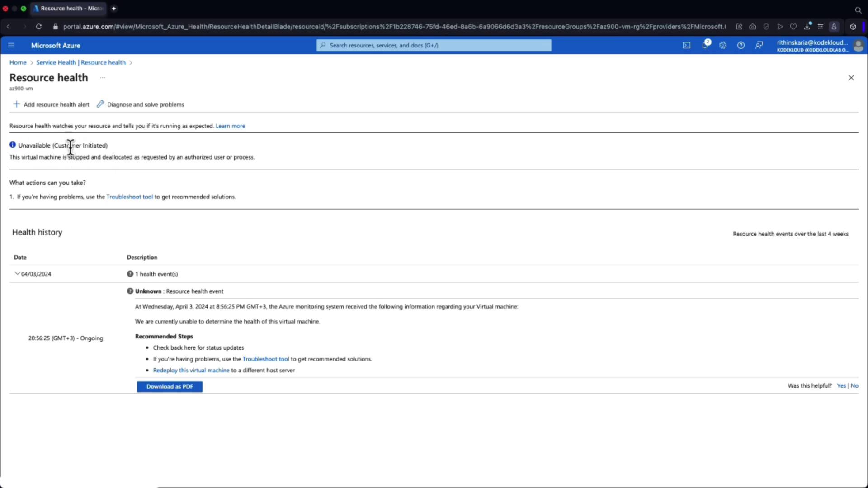Screen dimensions: 868x488
Task: Focus the Search resources, services, and docs field
Action: tap(434, 45)
